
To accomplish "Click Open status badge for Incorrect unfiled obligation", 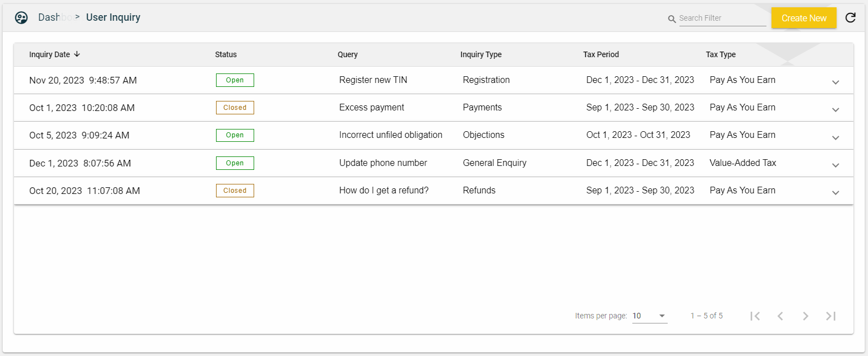I will click(235, 135).
